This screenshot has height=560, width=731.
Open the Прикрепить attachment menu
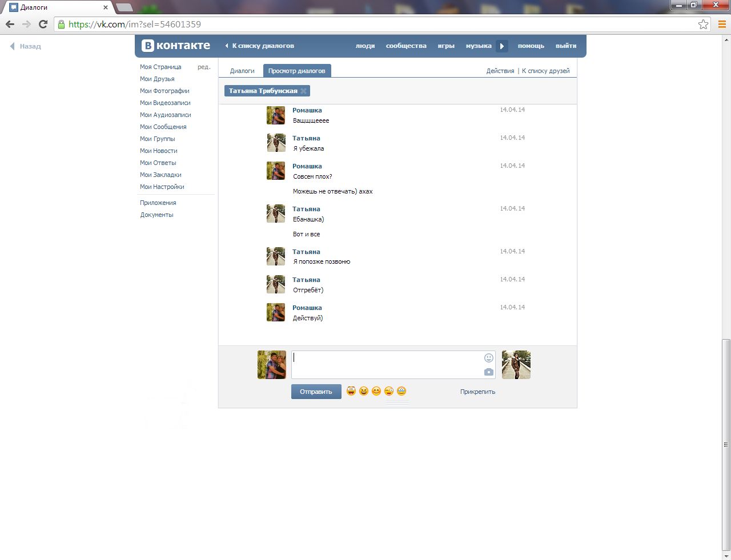[478, 392]
